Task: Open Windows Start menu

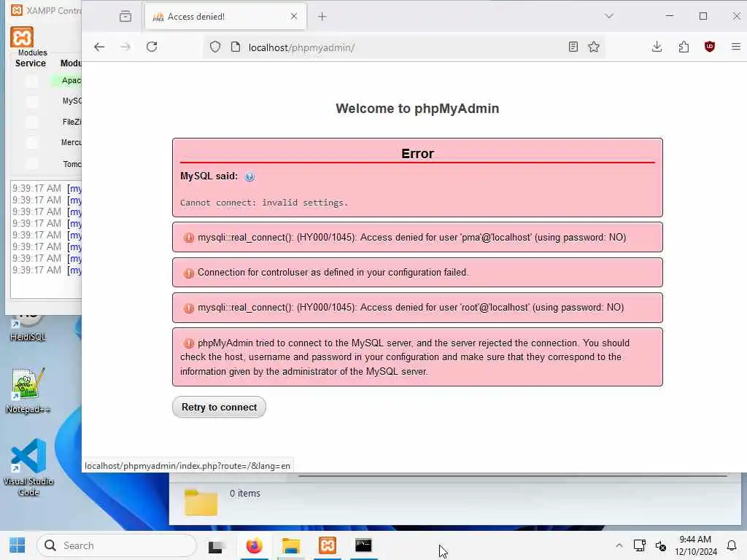Action: pos(18,545)
